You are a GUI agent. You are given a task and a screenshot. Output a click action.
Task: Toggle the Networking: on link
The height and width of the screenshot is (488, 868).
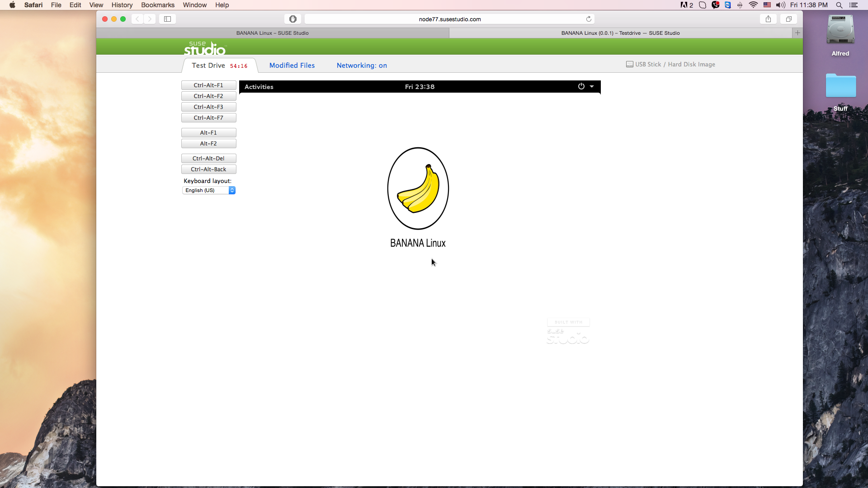tap(362, 66)
